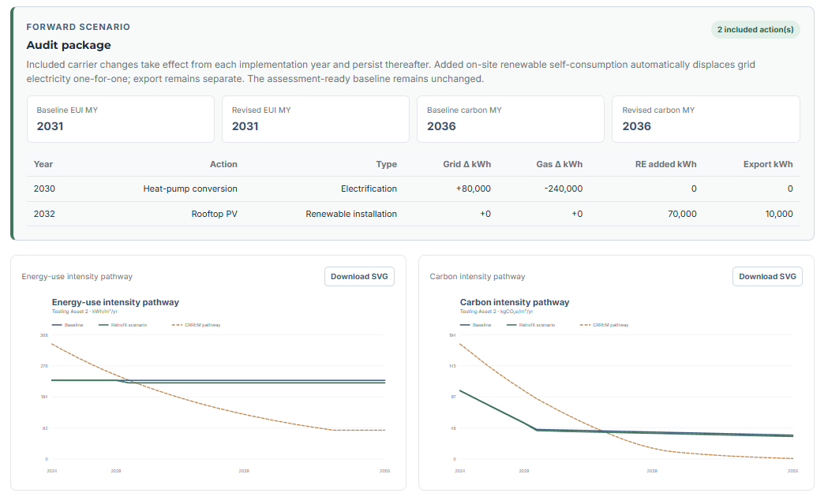Click 'Retrofit scenario' legend entry in carbon chart
The width and height of the screenshot is (828, 504).
pos(530,325)
